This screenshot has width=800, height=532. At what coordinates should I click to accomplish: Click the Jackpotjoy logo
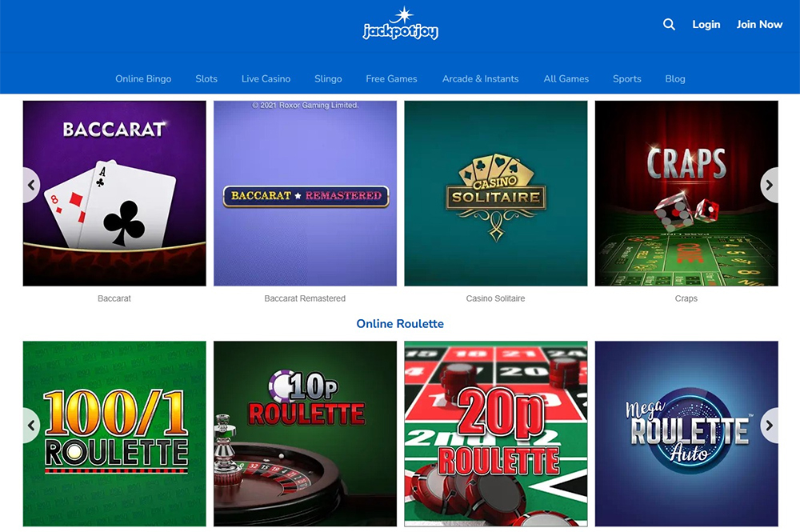click(x=401, y=23)
